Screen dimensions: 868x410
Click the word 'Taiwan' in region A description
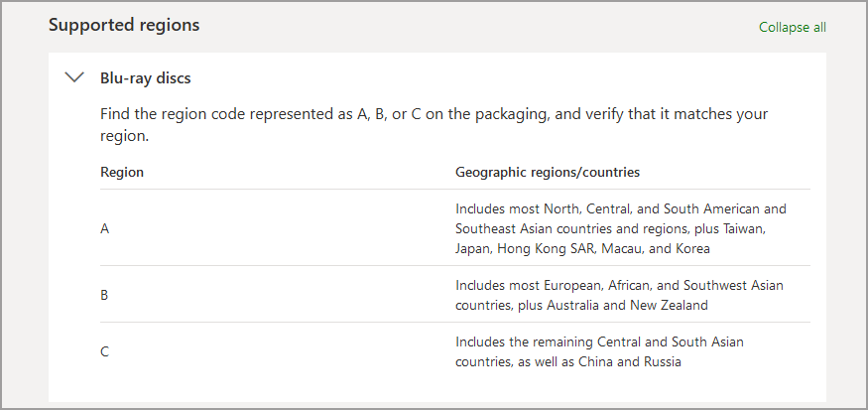point(744,228)
